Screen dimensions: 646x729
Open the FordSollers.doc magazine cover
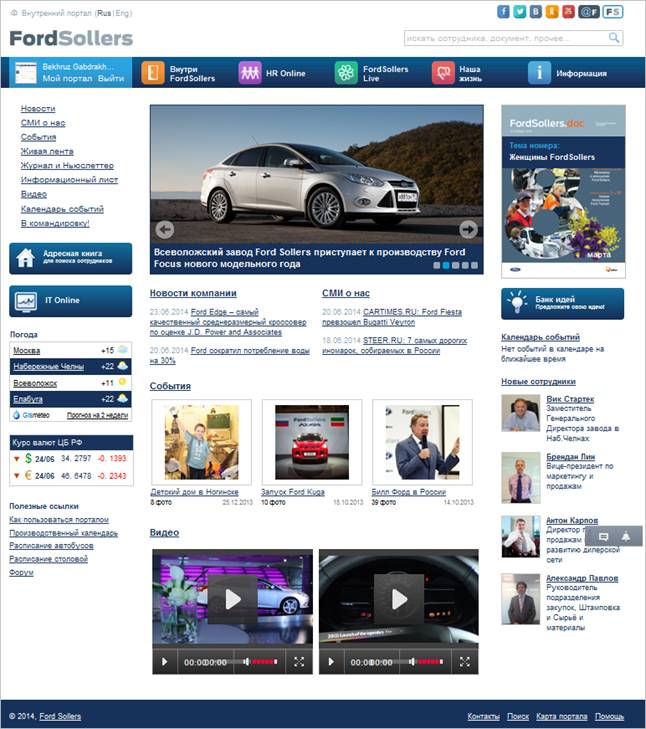(x=563, y=191)
